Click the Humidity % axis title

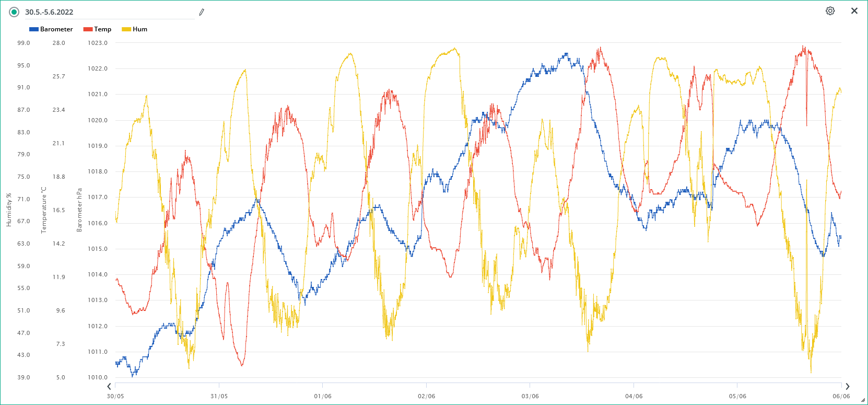point(9,210)
